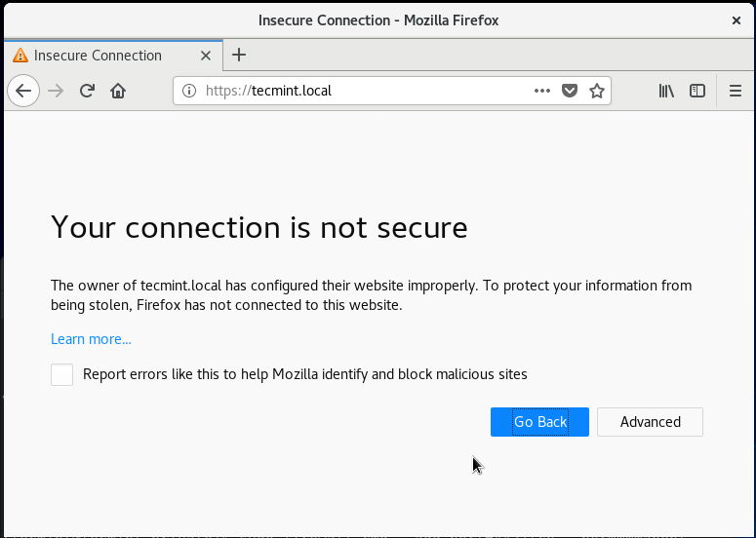Image resolution: width=756 pixels, height=538 pixels.
Task: Click the forward arrow navigation button
Action: pos(56,91)
